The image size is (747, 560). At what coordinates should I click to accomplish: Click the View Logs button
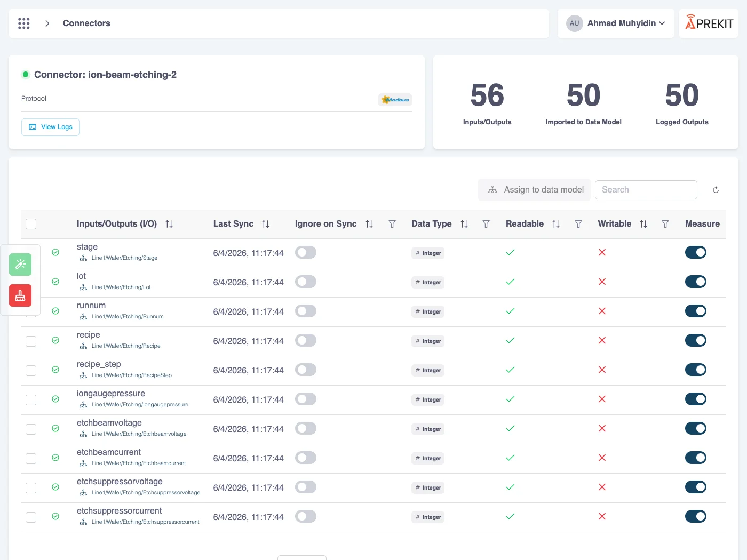51,127
